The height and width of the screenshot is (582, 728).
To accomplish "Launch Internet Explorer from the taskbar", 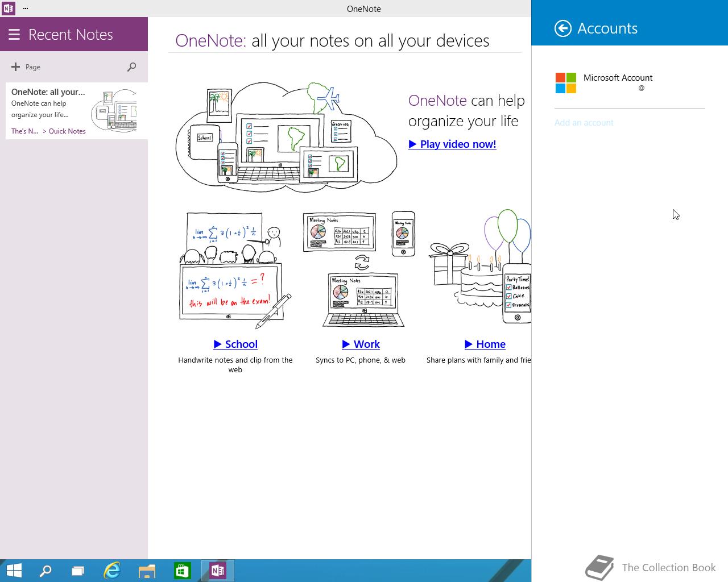I will coord(112,571).
